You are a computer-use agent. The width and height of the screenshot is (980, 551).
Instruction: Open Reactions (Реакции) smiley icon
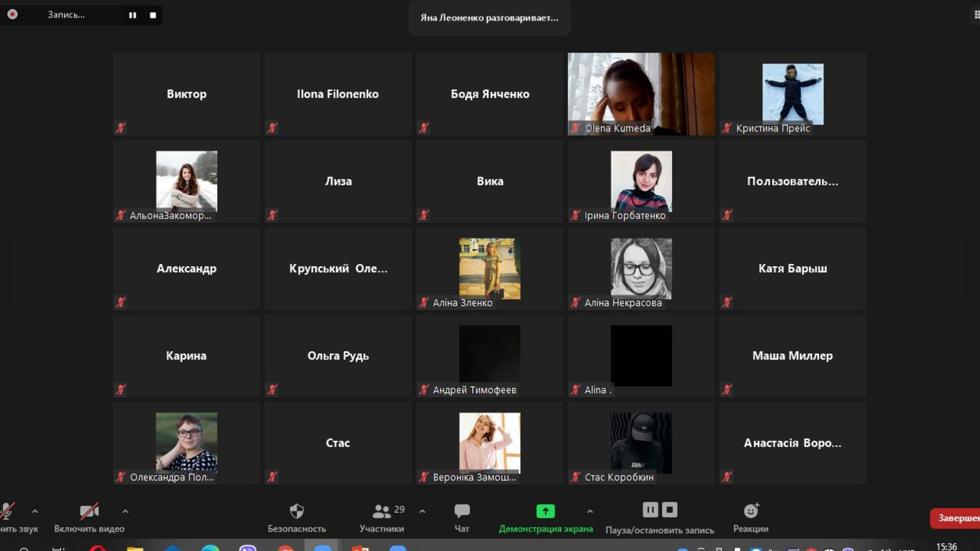[x=751, y=511]
